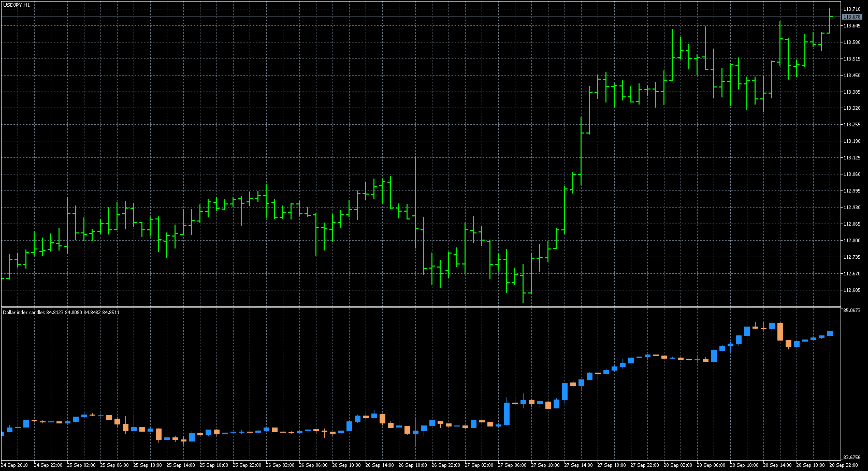Click the 24 Sep 2018 date label

(x=15, y=465)
